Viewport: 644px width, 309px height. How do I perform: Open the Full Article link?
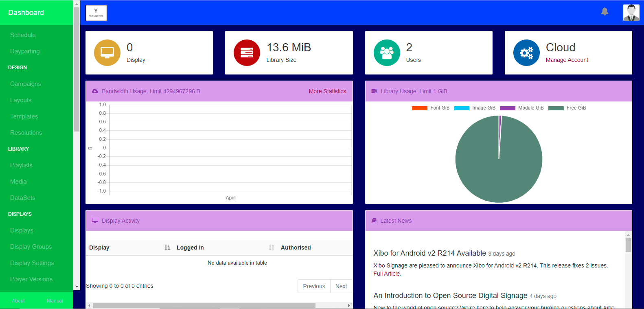click(x=386, y=274)
